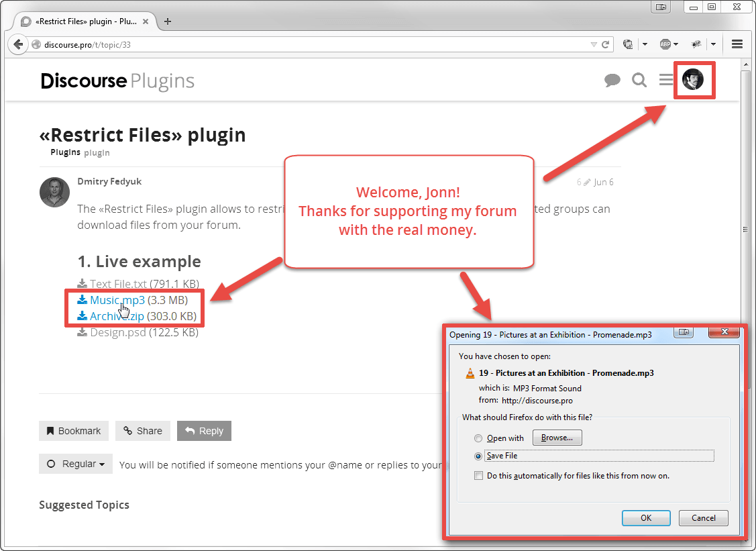Click Browse... in download dialog

[x=557, y=438]
